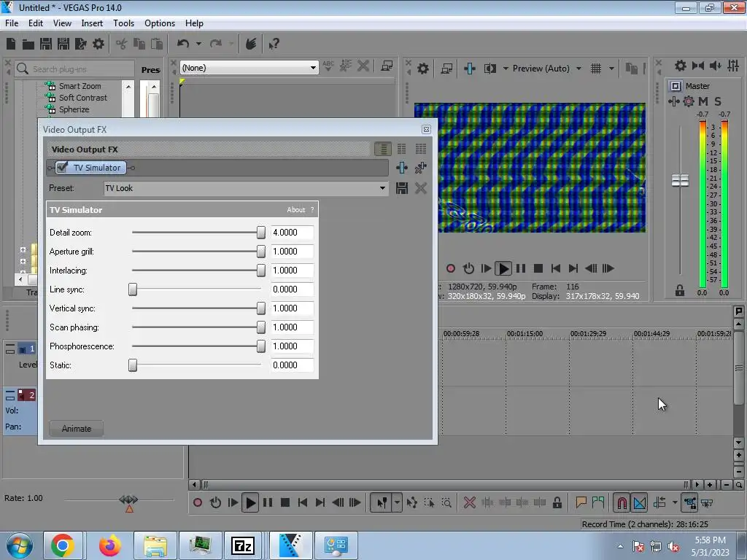Click the Windows Start button
This screenshot has width=747, height=560.
click(20, 545)
